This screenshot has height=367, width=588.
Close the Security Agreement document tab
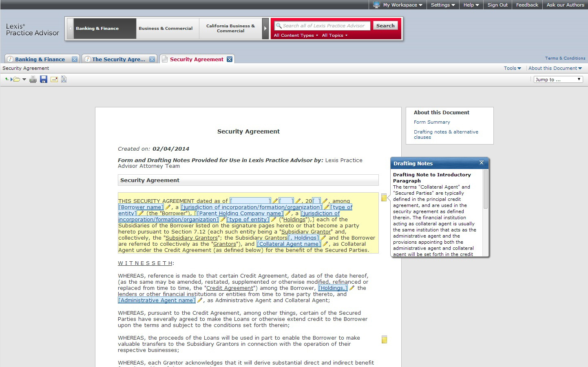(230, 59)
